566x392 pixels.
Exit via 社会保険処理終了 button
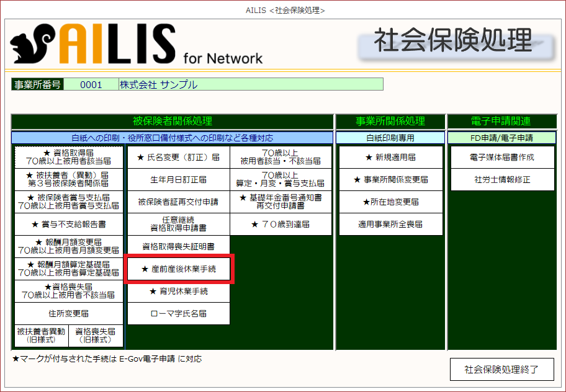[501, 370]
